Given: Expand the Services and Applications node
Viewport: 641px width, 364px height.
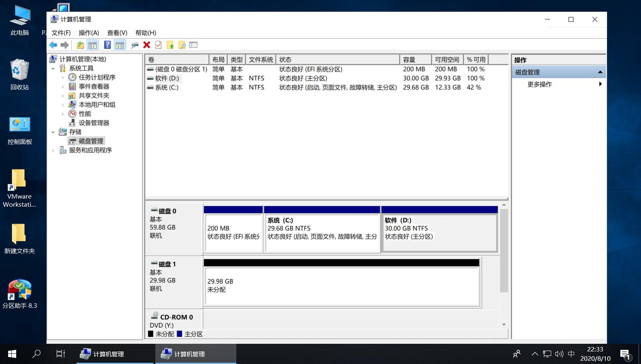Looking at the screenshot, I should coord(53,150).
